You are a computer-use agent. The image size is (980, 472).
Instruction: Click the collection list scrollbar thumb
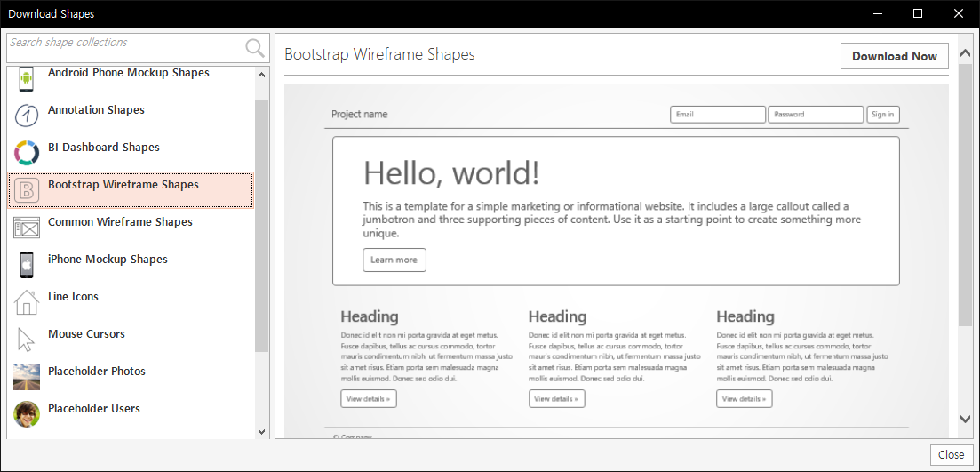(262, 225)
